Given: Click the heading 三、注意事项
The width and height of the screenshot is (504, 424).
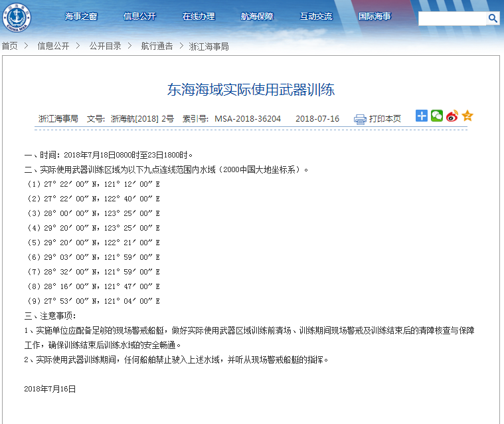Looking at the screenshot, I should (x=50, y=316).
